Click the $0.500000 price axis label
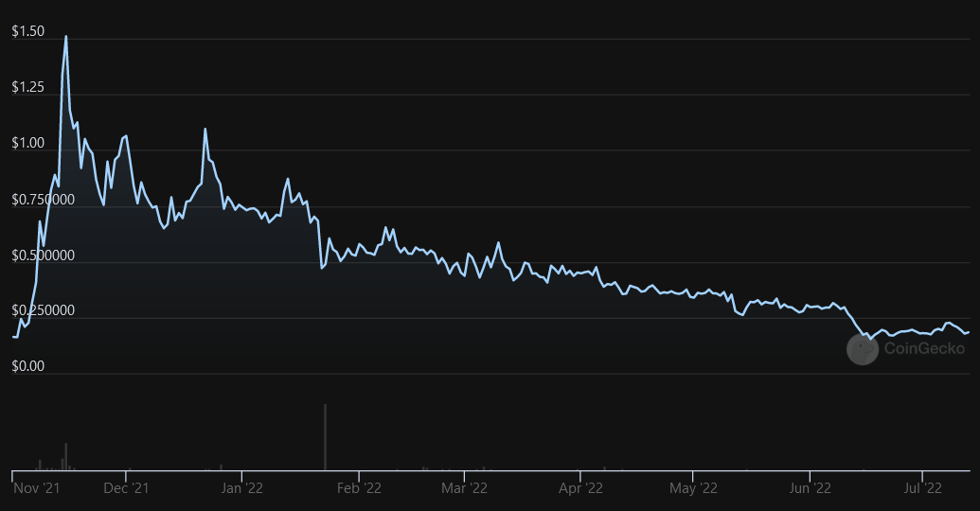Screen dimensions: 980x511 tap(44, 255)
